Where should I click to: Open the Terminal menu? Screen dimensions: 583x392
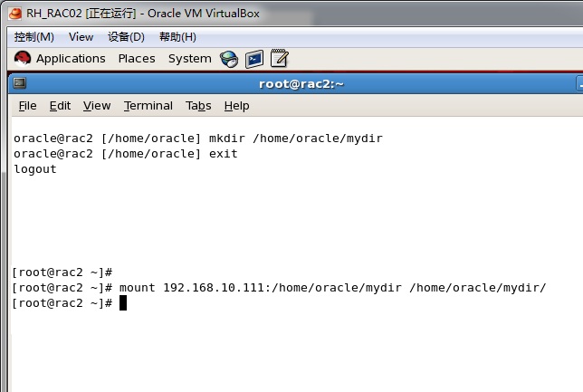[x=148, y=106]
